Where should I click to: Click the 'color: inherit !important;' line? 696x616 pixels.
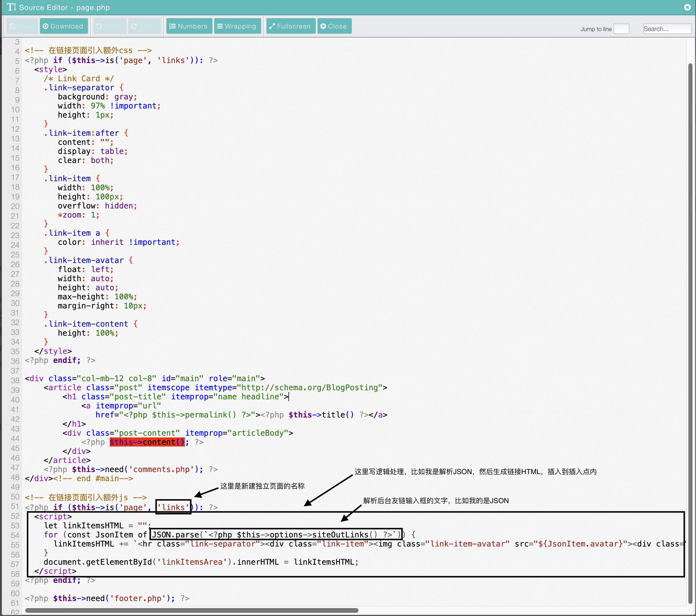[x=119, y=242]
